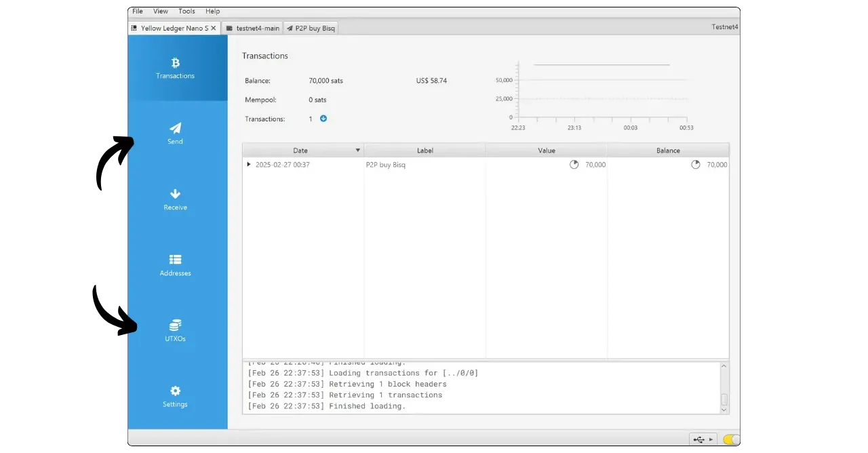The image size is (868, 453).
Task: Show the Addresses list icon
Action: [175, 260]
